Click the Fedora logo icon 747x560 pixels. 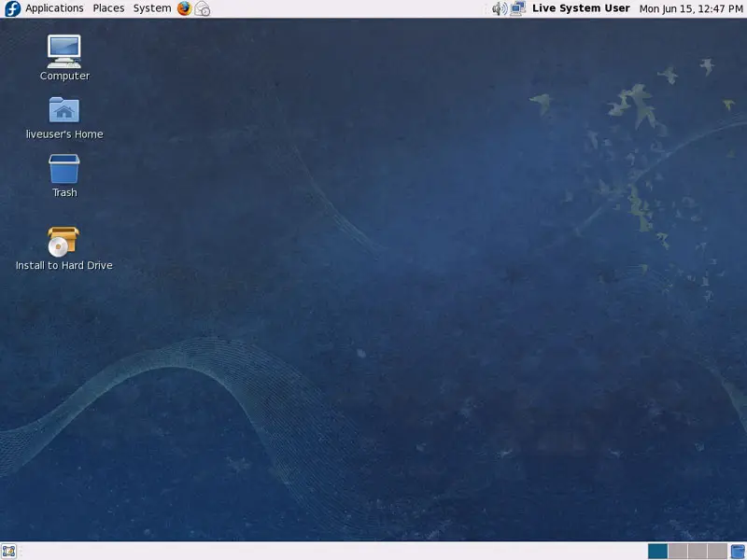[12, 8]
